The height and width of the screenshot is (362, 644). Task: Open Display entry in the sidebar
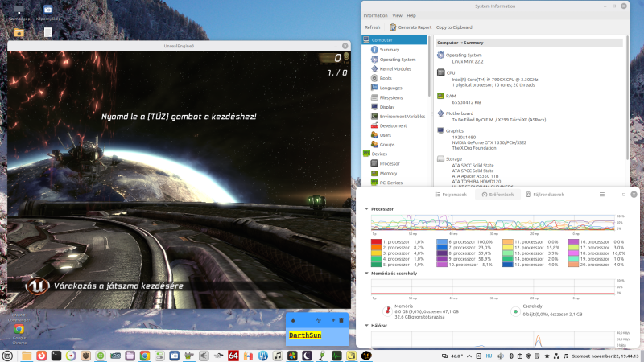tap(387, 107)
